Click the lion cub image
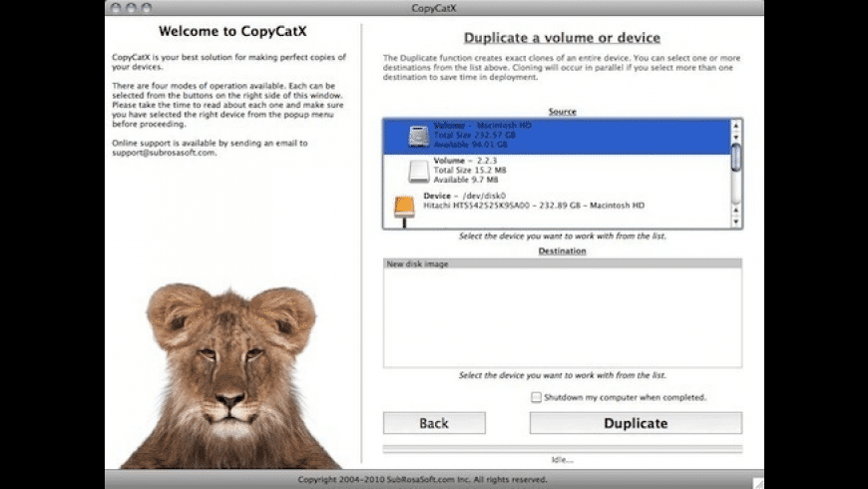 coord(231,376)
